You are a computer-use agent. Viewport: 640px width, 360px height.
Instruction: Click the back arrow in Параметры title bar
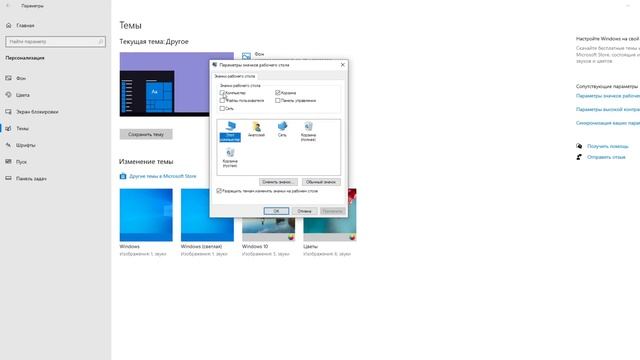(x=8, y=6)
